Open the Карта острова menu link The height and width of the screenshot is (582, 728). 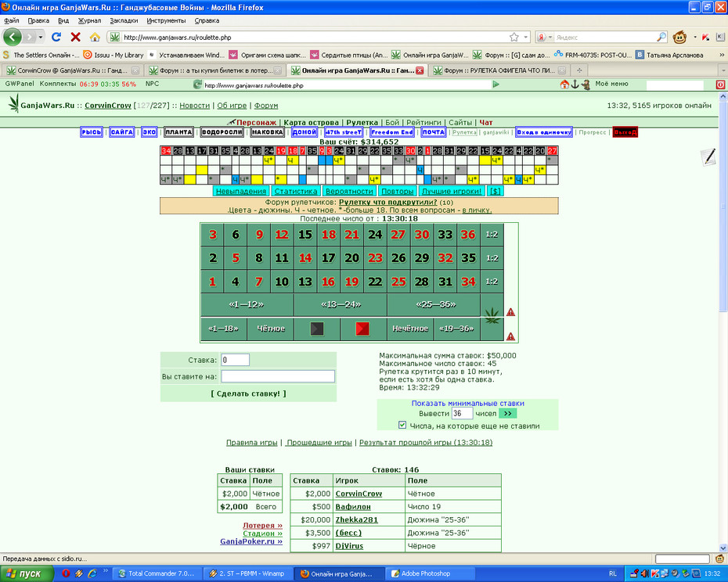coord(311,123)
